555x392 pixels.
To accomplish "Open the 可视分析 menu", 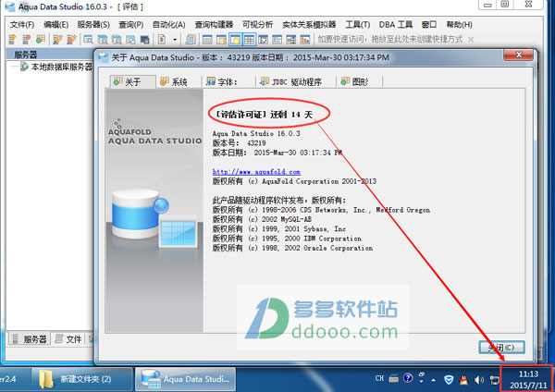I will pos(258,24).
